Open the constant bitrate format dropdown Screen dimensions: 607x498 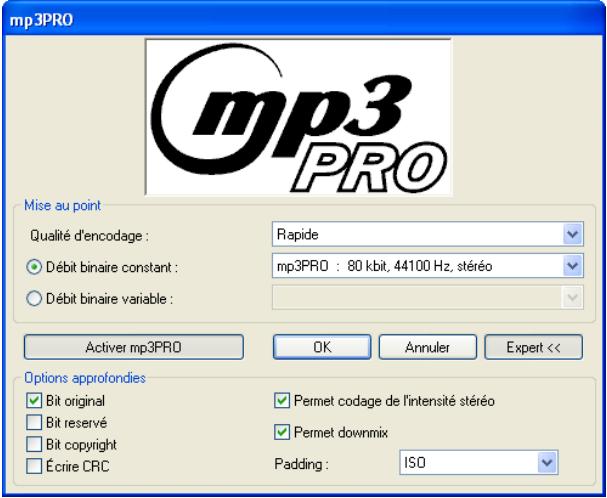(x=428, y=266)
